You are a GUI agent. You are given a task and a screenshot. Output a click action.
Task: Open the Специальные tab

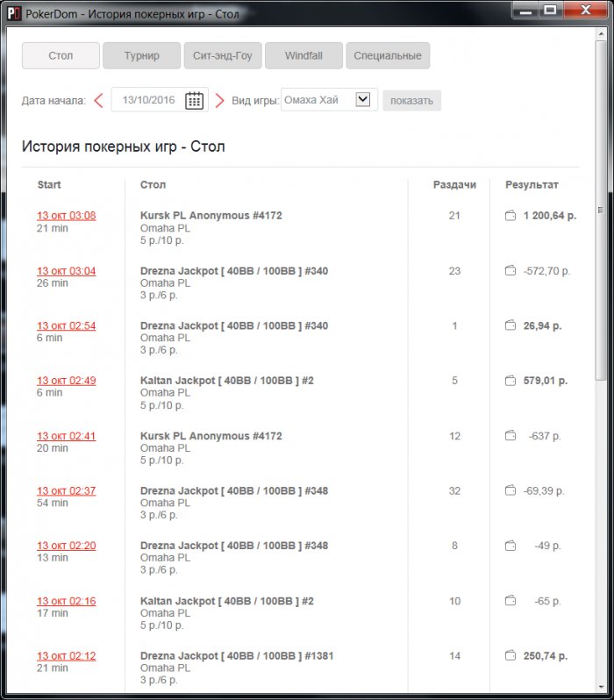[388, 56]
